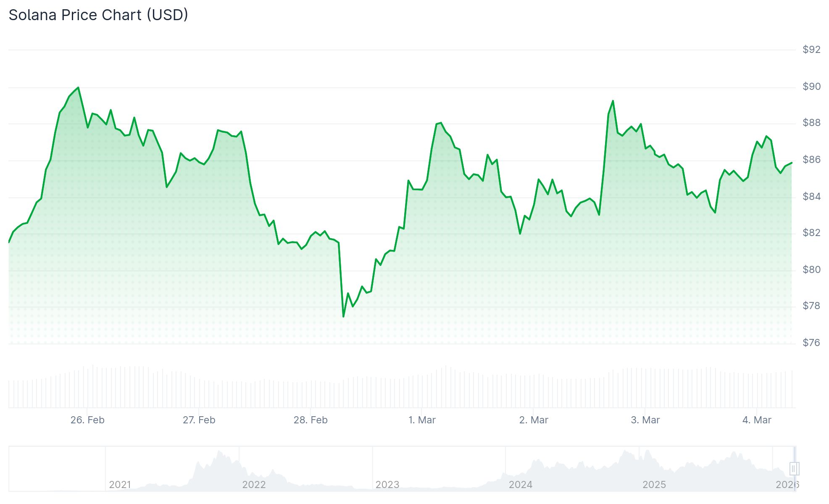
Task: Click the 26. Feb date label
Action: pos(87,420)
